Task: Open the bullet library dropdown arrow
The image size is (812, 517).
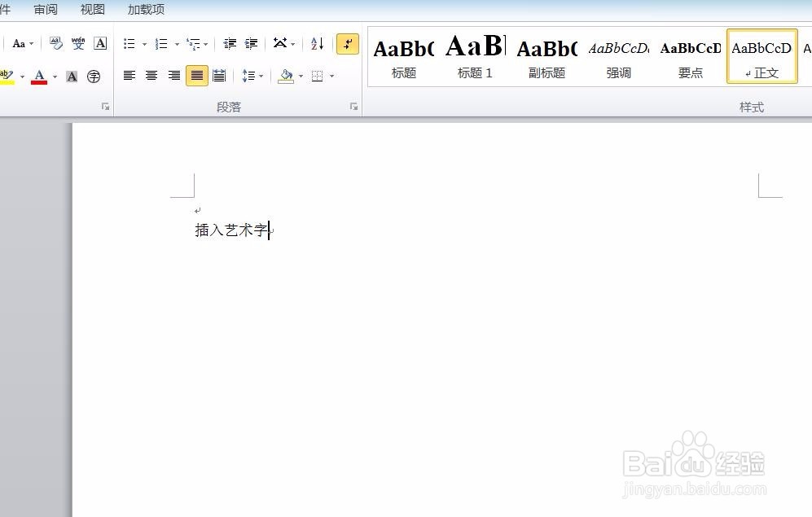Action: [x=144, y=44]
